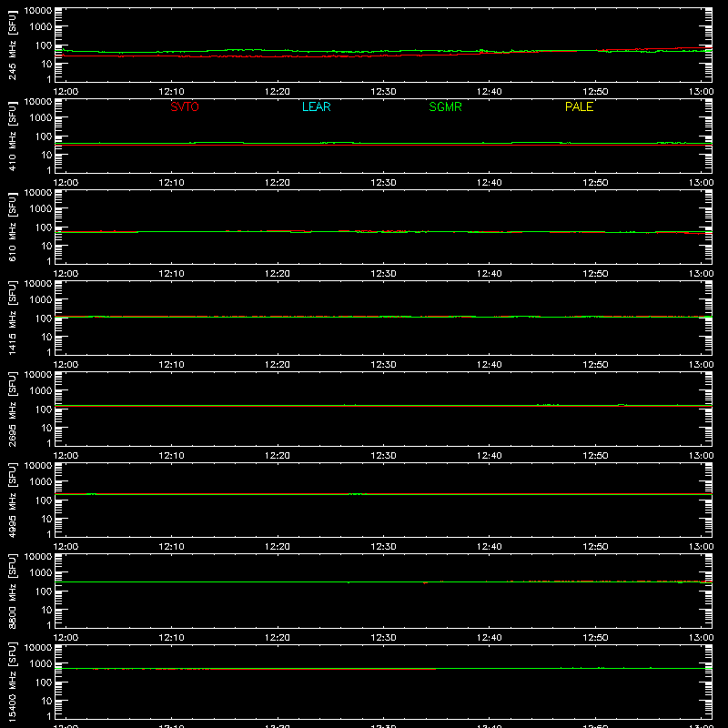Click the 100 value on 4995 MHz axis

44,500
